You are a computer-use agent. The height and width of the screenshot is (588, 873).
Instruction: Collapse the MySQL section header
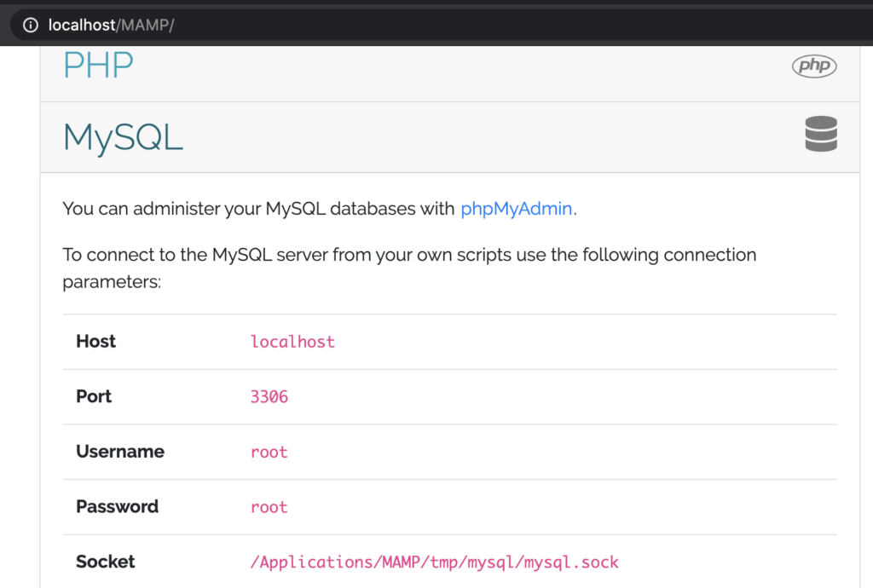[450, 137]
